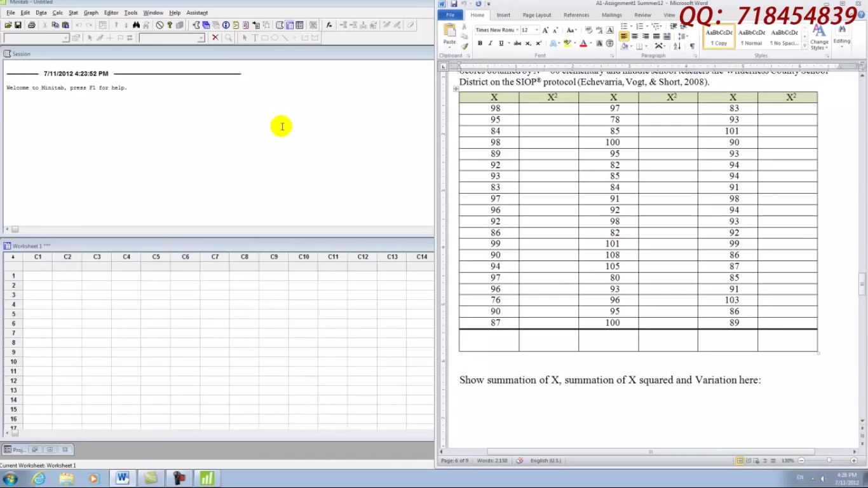Image resolution: width=868 pixels, height=488 pixels.
Task: Toggle bold formatting in Word ribbon
Action: (x=479, y=43)
